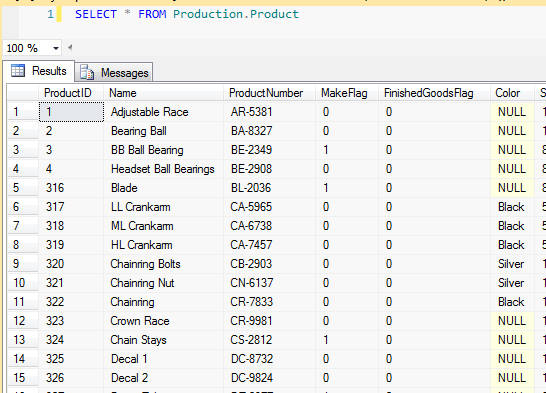Image resolution: width=546 pixels, height=393 pixels.
Task: Open the 100 % zoom dropdown
Action: pyautogui.click(x=55, y=48)
